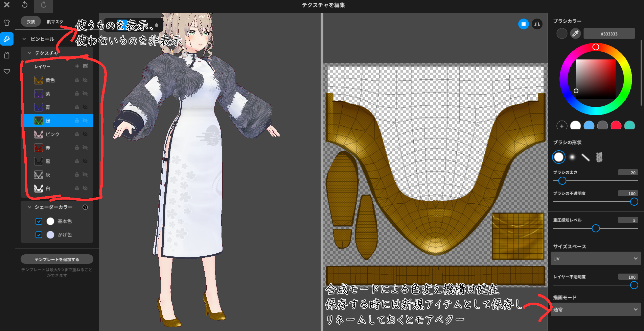Switch to the 肌マスク tab
The height and width of the screenshot is (331, 644).
point(54,21)
